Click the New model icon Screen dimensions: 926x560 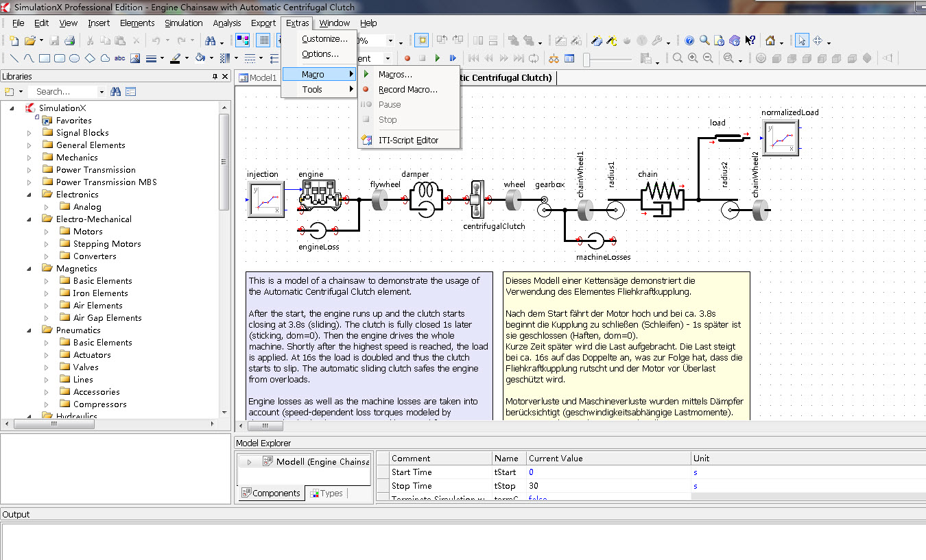coord(14,41)
